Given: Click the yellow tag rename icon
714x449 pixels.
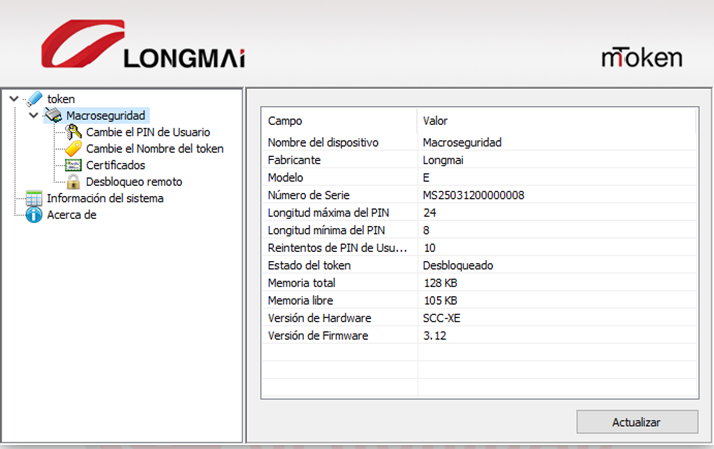Looking at the screenshot, I should [x=73, y=148].
